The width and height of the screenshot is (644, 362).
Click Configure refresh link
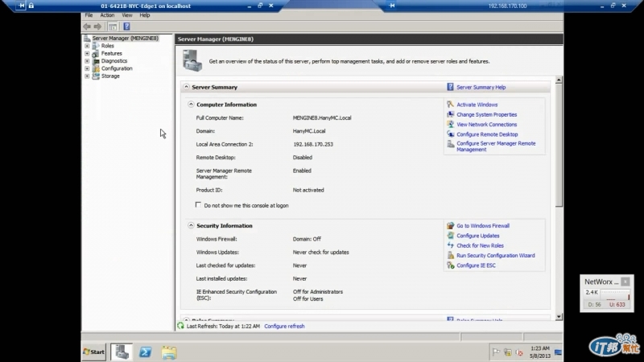[284, 327]
